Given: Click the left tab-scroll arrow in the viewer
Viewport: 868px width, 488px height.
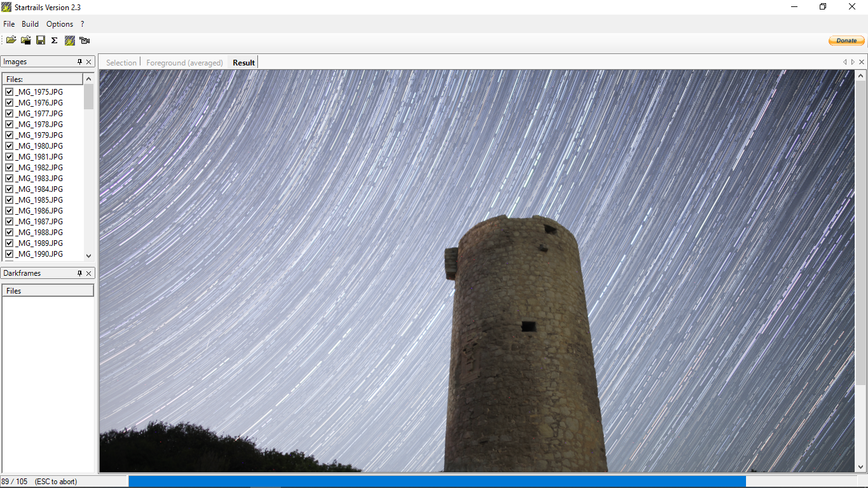Looking at the screenshot, I should (x=845, y=62).
